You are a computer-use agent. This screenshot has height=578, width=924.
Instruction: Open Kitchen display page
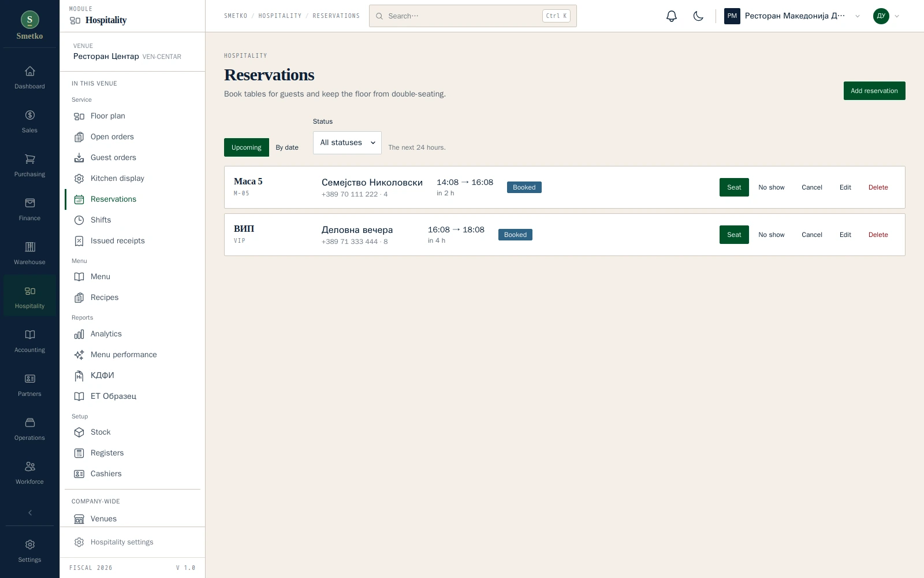pos(132,179)
